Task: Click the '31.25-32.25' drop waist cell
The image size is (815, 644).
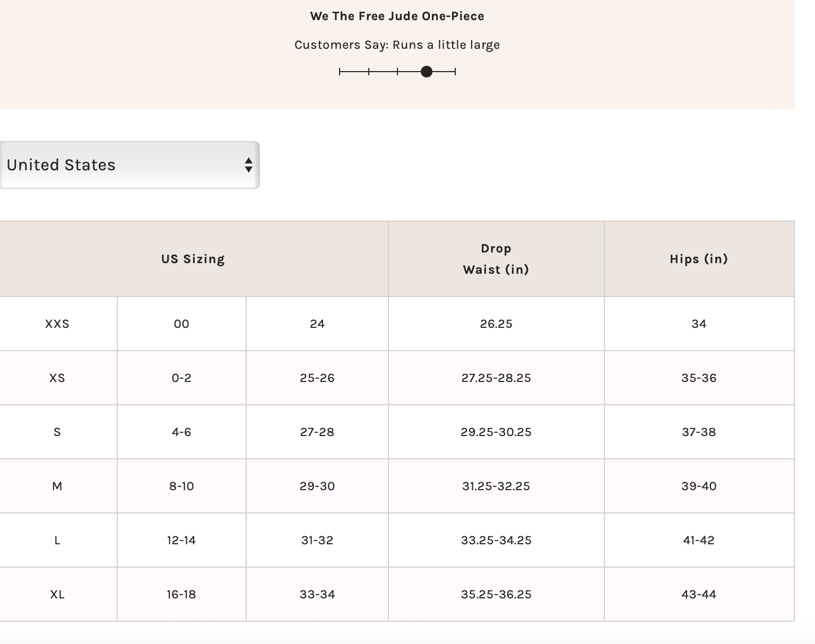Action: pos(496,486)
